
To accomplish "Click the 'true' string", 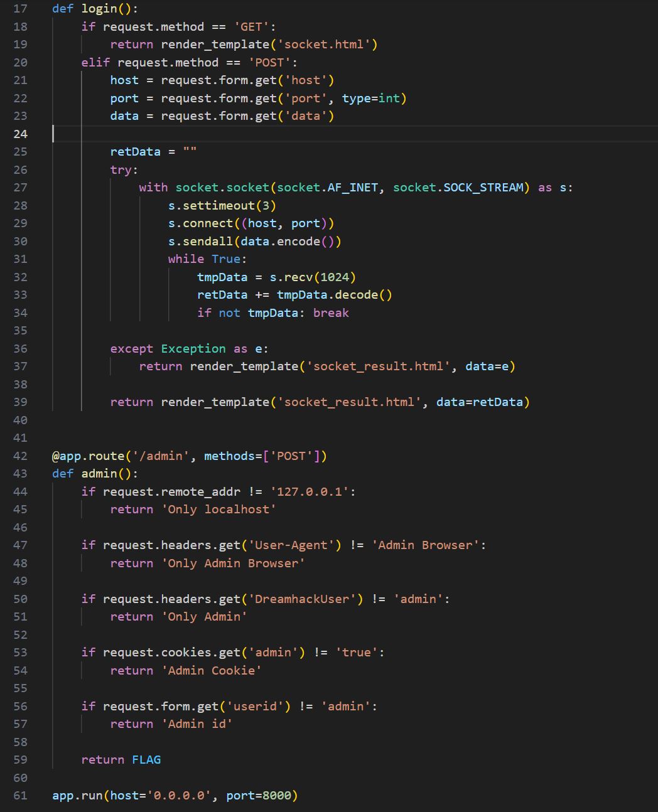I will tap(357, 653).
